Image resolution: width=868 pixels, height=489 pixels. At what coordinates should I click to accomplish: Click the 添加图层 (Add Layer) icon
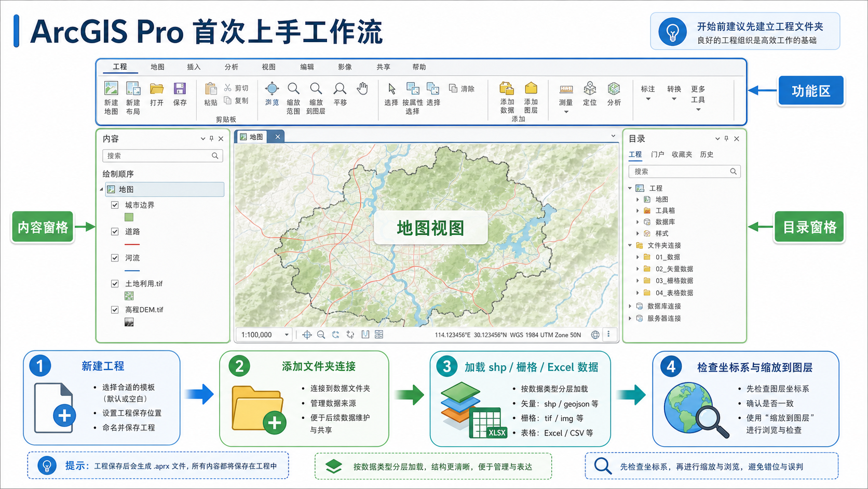tap(531, 88)
